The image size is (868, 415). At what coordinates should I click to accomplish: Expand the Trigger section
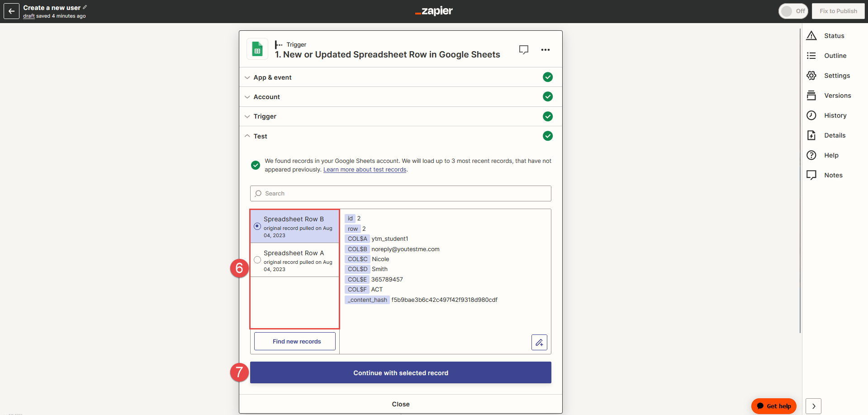[x=401, y=116]
